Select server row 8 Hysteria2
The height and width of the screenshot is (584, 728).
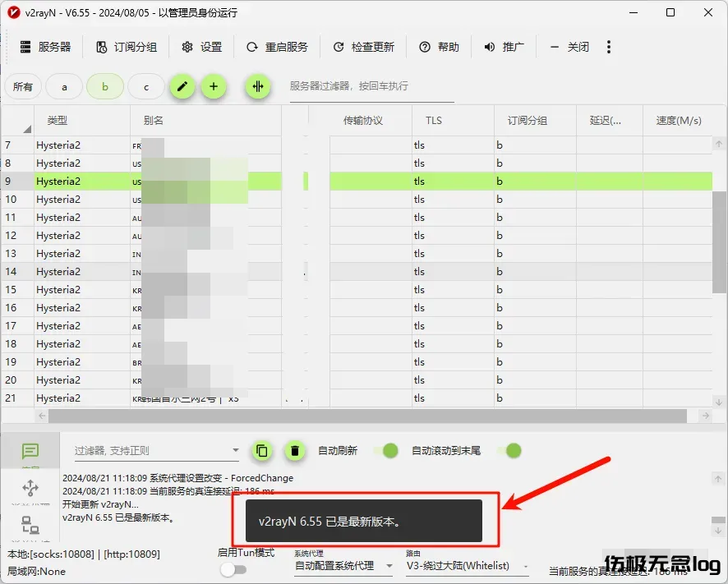pyautogui.click(x=357, y=163)
